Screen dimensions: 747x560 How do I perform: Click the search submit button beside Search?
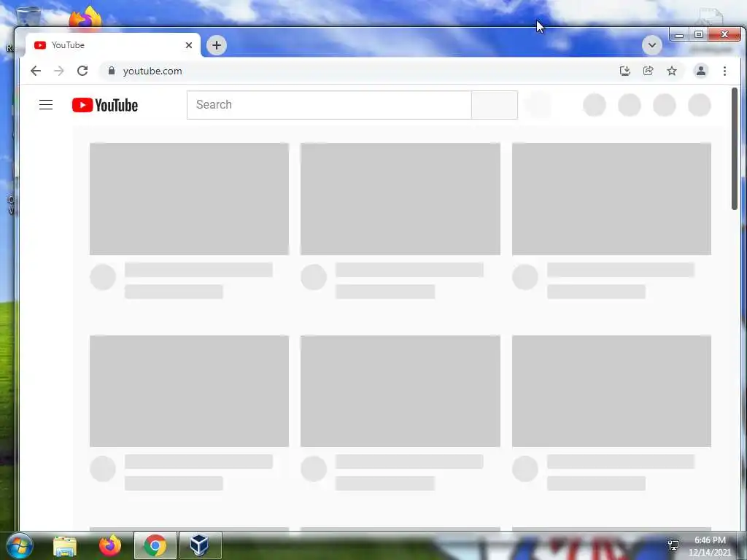pos(495,105)
